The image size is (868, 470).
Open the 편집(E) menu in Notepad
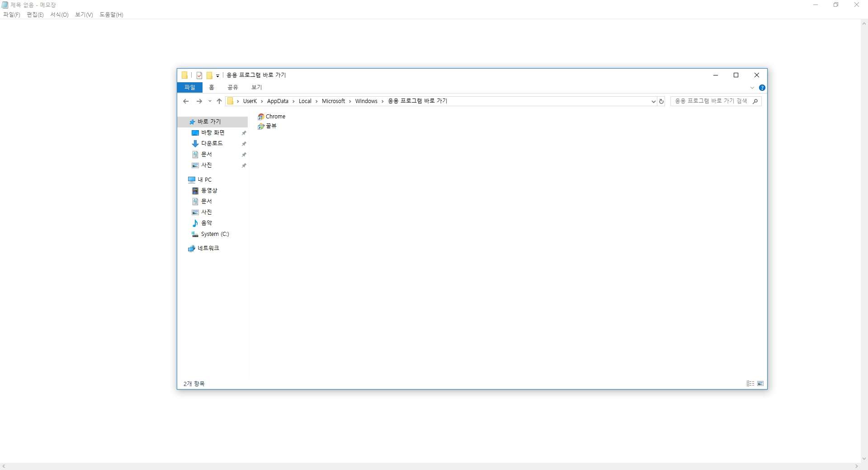click(35, 14)
